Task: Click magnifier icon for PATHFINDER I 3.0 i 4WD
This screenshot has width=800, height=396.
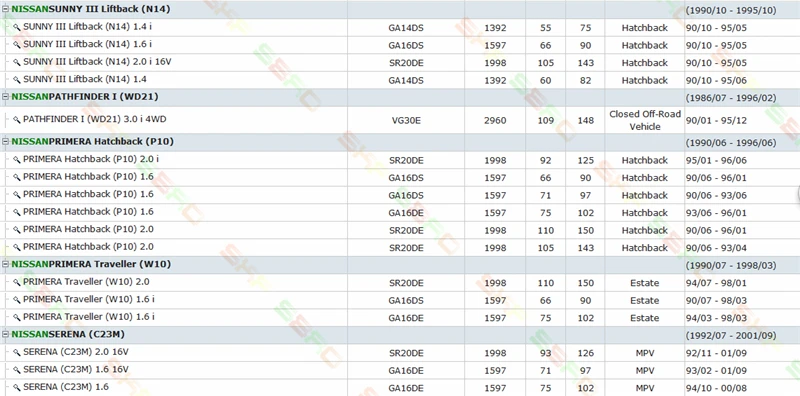Action: tap(17, 120)
